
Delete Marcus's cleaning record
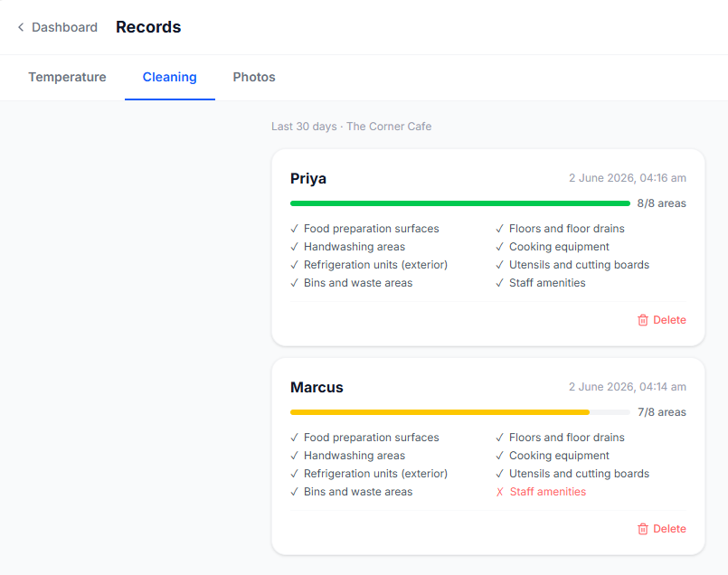(x=662, y=529)
